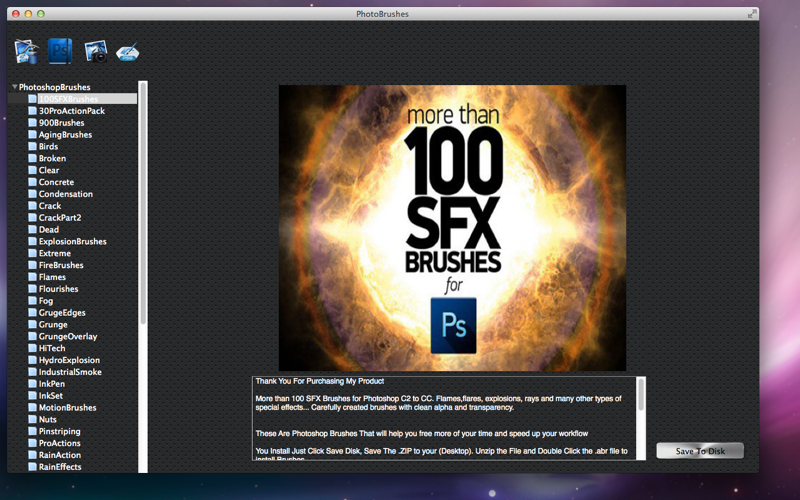800x500 pixels.
Task: Click the camera with photo toolbar icon
Action: click(x=95, y=51)
